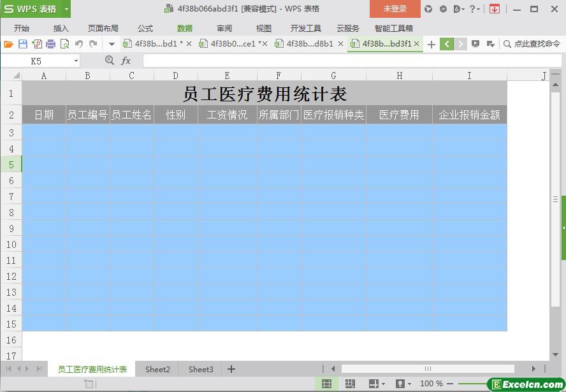The height and width of the screenshot is (392, 566).
Task: Click the print icon in toolbar
Action: coord(50,44)
